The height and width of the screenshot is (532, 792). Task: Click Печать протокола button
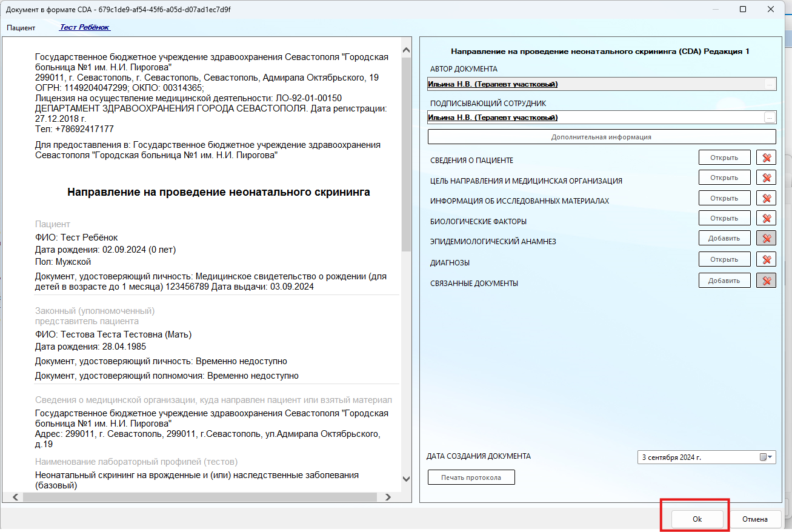[471, 477]
